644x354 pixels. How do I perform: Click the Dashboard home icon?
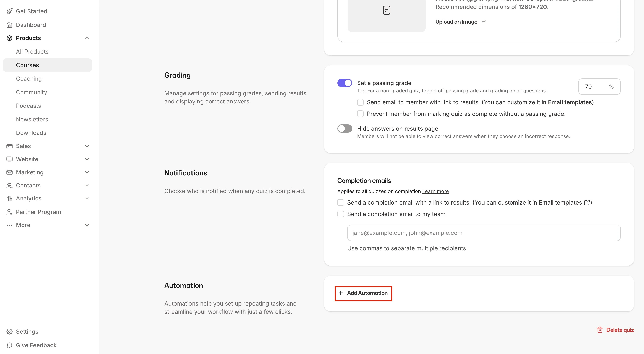pos(9,25)
